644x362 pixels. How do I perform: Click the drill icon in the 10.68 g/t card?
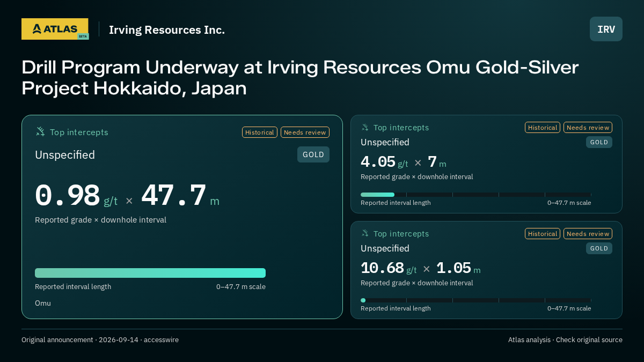tap(365, 233)
